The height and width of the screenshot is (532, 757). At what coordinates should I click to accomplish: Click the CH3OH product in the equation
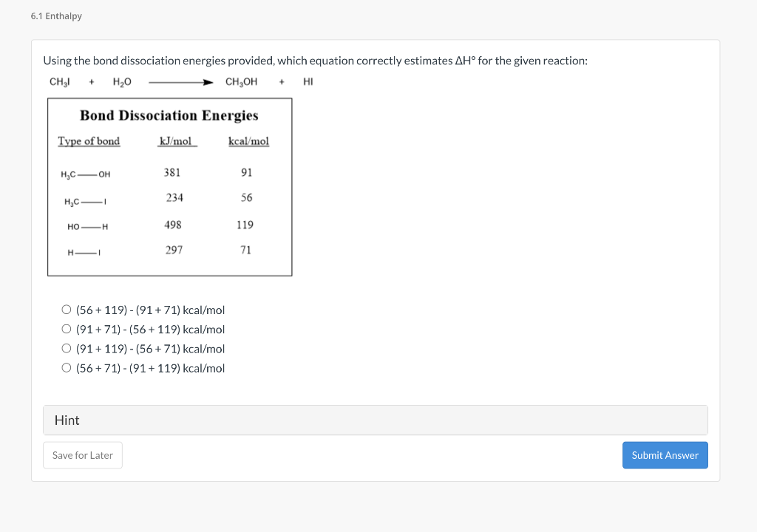pyautogui.click(x=242, y=82)
